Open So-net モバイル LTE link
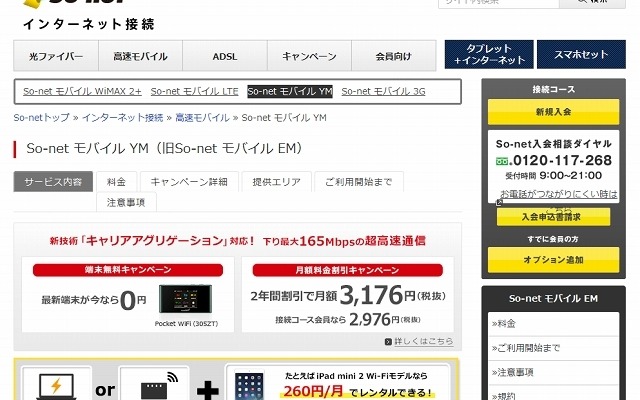 pos(194,91)
